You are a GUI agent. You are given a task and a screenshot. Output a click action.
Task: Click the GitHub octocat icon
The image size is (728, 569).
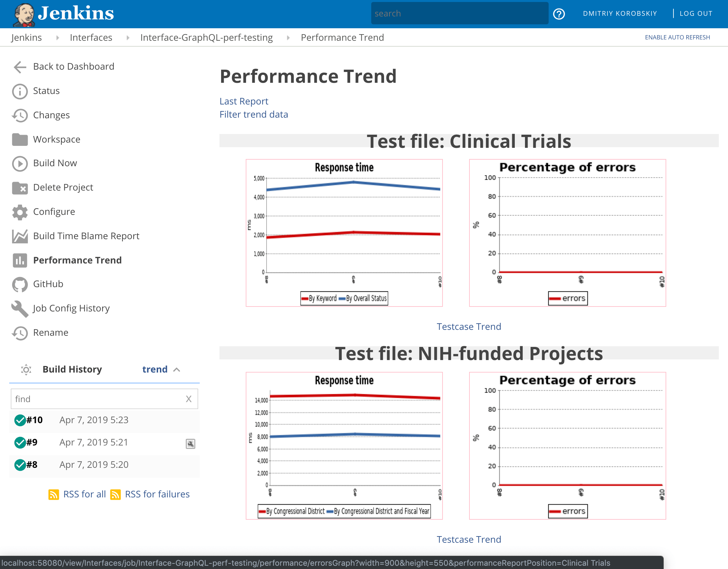coord(20,284)
